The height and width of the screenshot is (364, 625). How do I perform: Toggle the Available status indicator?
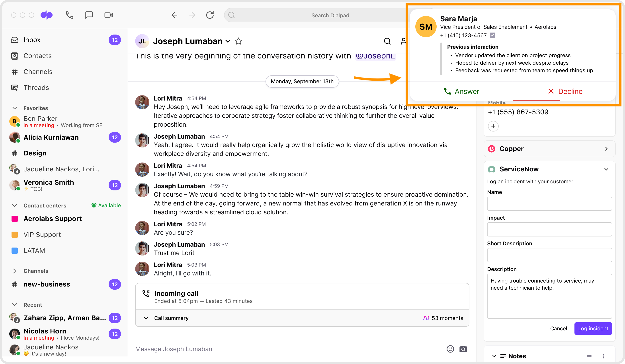[106, 205]
